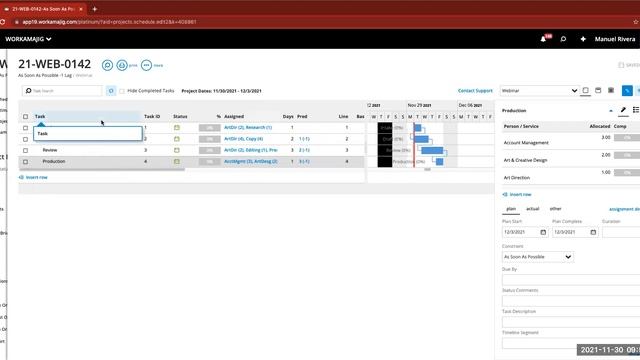Image resolution: width=640 pixels, height=360 pixels.
Task: Close the 21-WEB-0142 browser tab
Action: tap(81, 9)
